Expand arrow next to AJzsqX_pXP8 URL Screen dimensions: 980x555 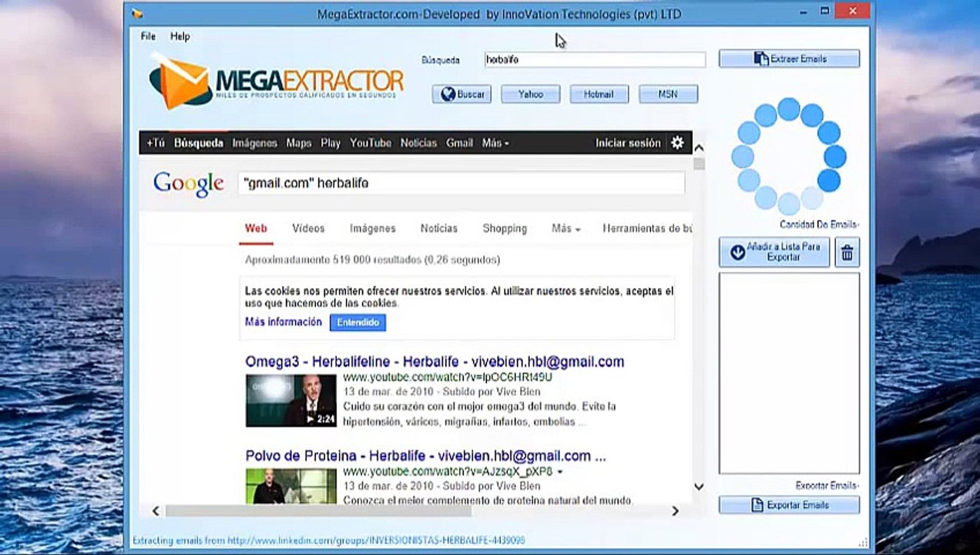560,472
